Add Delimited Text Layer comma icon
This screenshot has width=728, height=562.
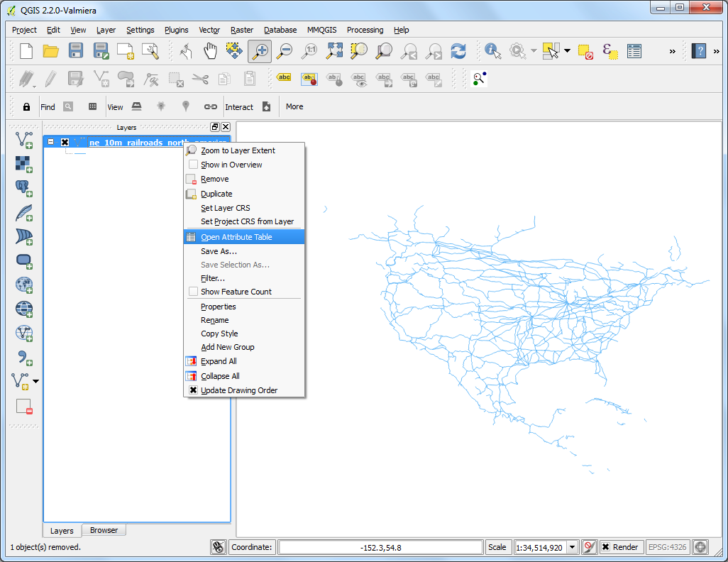tap(23, 357)
